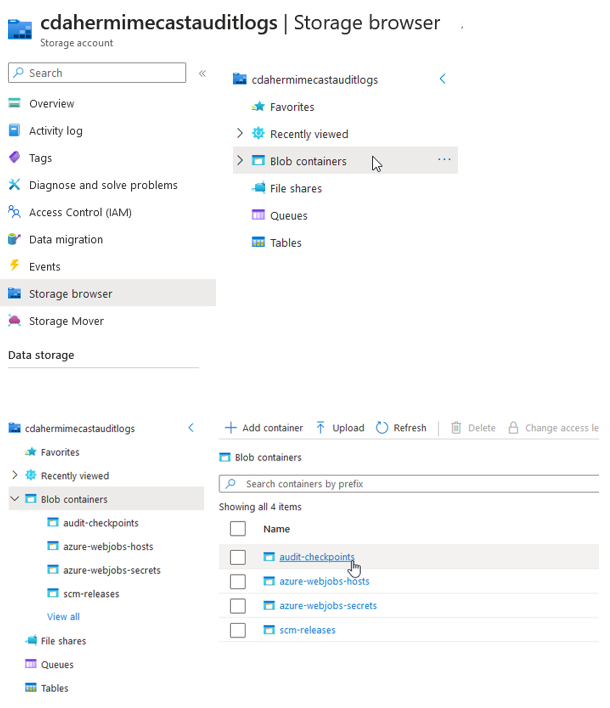Click the Refresh icon in container toolbar
The width and height of the screenshot is (610, 708).
pyautogui.click(x=382, y=428)
